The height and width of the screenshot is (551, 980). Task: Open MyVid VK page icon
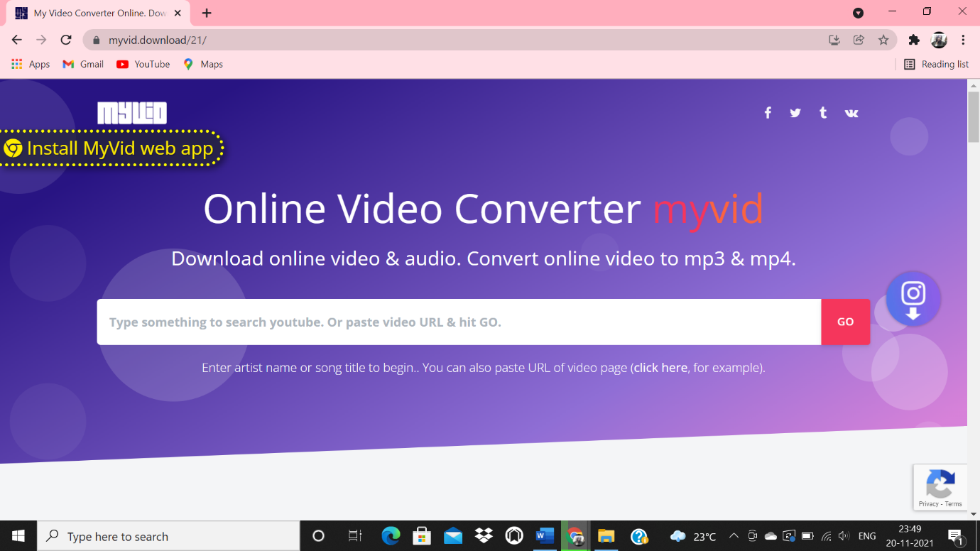click(x=851, y=113)
